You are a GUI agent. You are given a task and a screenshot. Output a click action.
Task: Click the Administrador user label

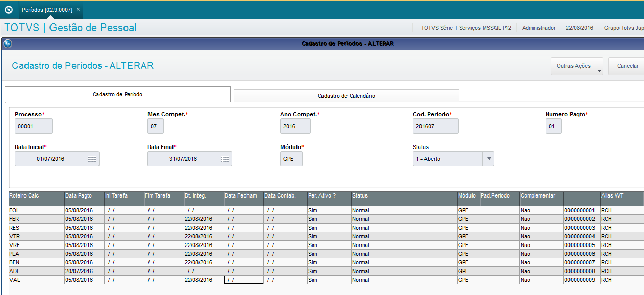(539, 28)
